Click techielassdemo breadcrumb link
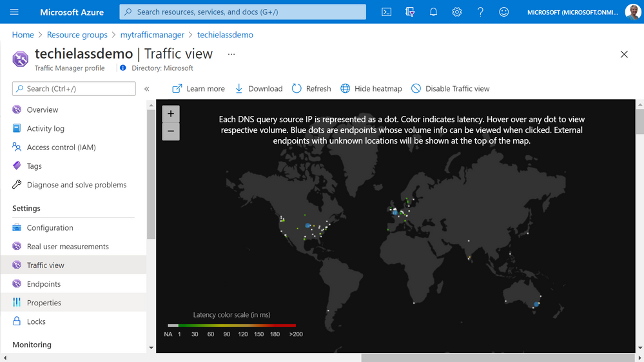Screen dimensions: 644x362 coord(225,35)
